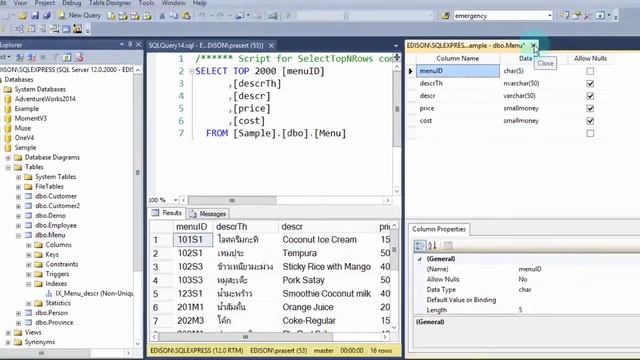Click the Coconut Ice Cream result cell
The width and height of the screenshot is (640, 360).
[319, 240]
